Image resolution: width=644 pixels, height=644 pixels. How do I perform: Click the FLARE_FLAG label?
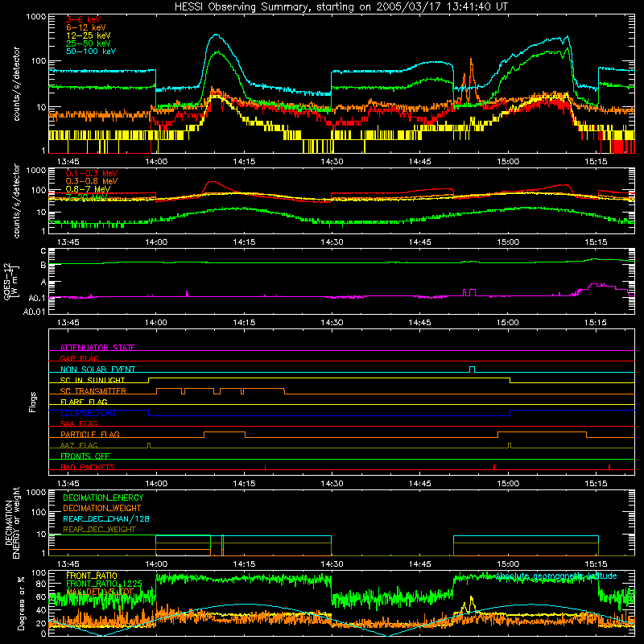coord(84,402)
